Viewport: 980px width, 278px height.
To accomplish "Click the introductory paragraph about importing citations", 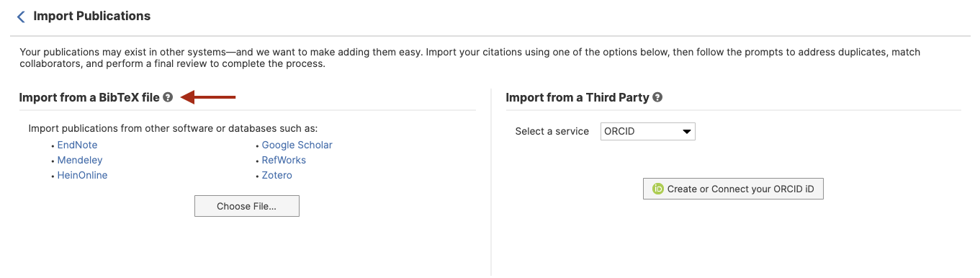I will [470, 58].
